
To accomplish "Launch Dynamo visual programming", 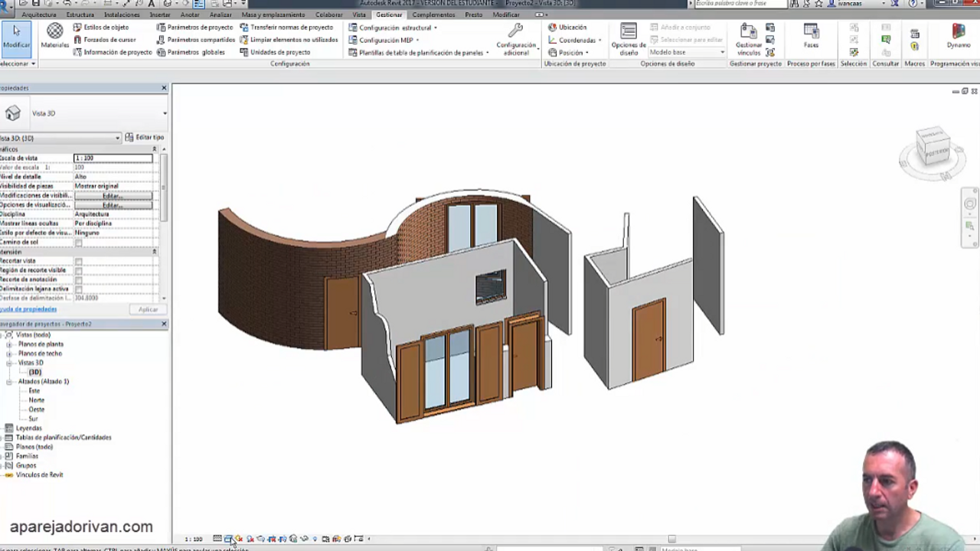I will 958,35.
